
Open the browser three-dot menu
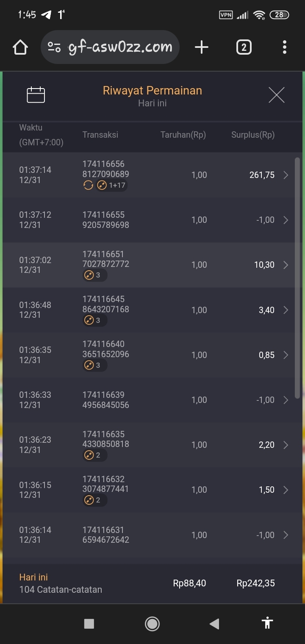click(284, 47)
